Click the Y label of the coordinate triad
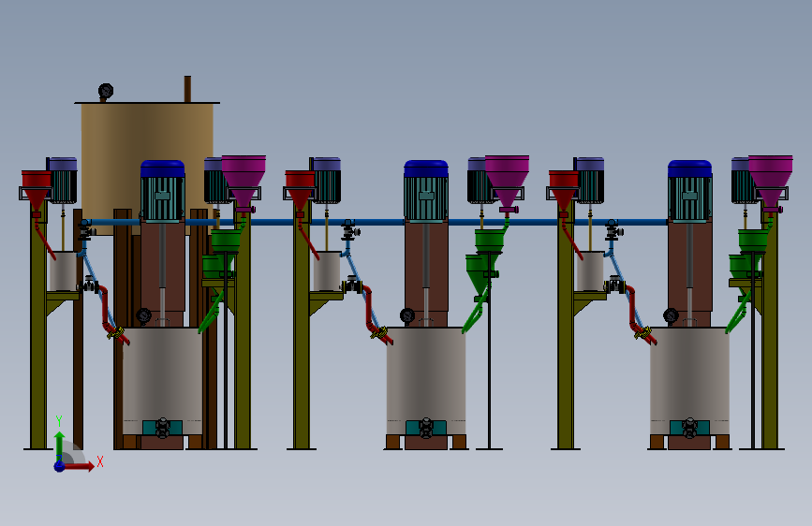The height and width of the screenshot is (526, 812). tap(59, 421)
